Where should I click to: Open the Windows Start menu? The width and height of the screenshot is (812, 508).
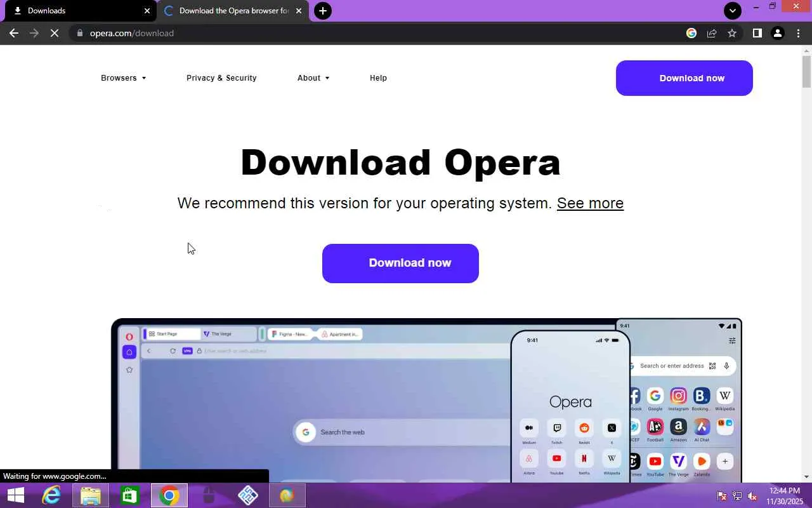(x=15, y=495)
